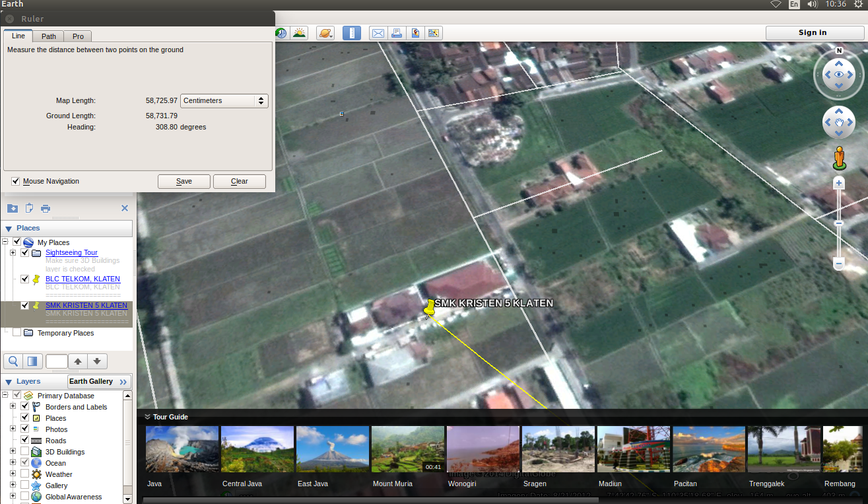The height and width of the screenshot is (504, 868).
Task: Click the input field beside the search icons
Action: tap(57, 361)
